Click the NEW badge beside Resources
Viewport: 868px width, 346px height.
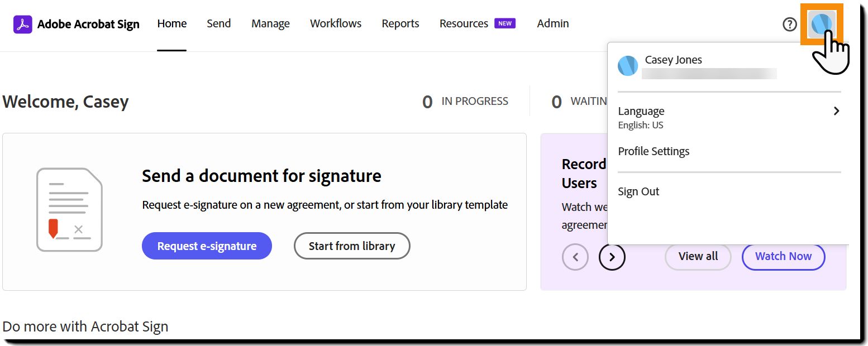[x=505, y=23]
